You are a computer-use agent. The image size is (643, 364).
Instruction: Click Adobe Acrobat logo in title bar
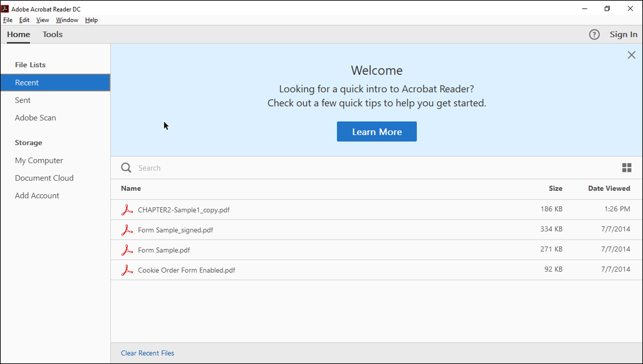(5, 9)
